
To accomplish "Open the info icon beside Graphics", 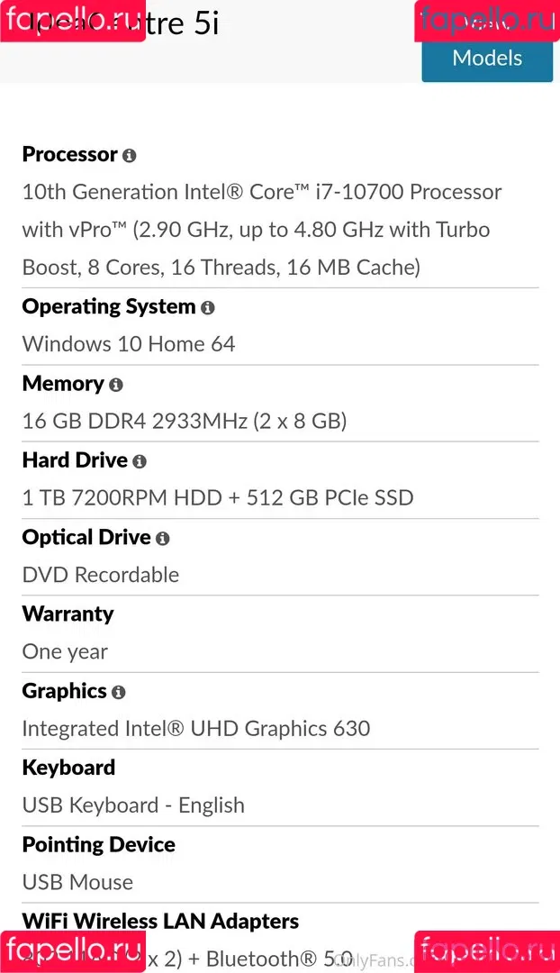I will [x=119, y=692].
